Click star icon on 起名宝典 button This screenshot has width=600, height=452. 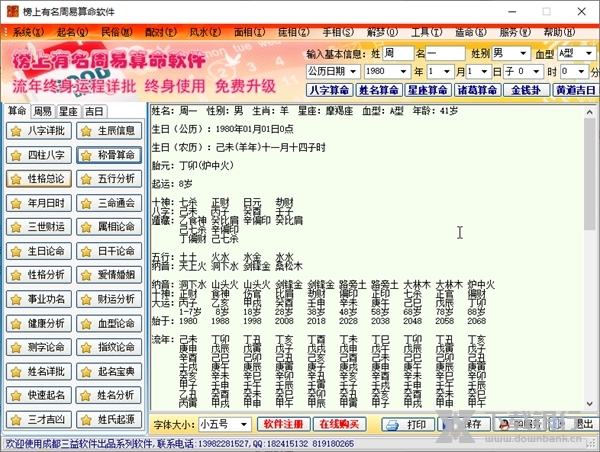coord(86,372)
